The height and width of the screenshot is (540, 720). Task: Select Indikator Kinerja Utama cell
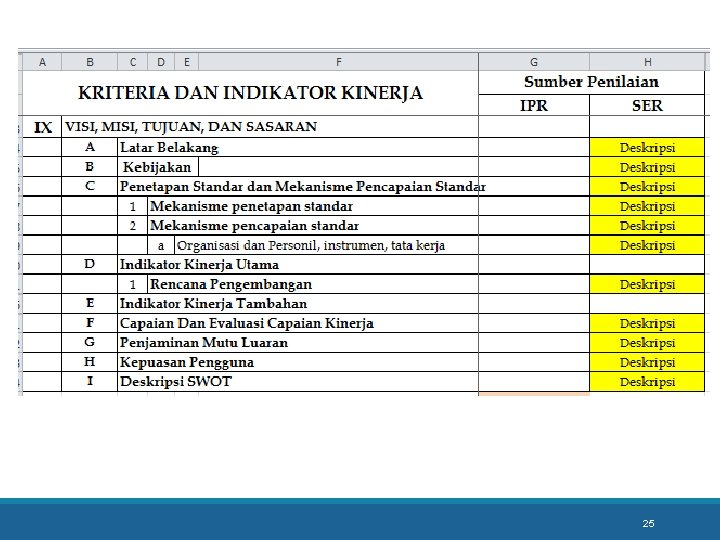(x=298, y=264)
